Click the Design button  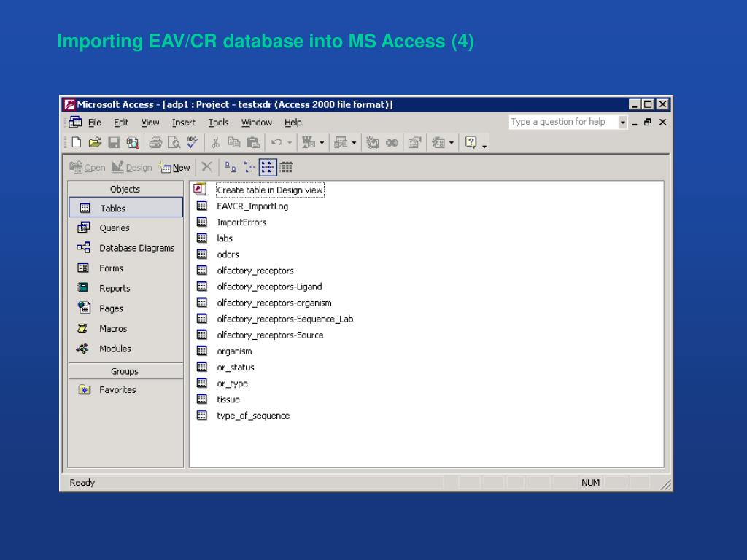[x=131, y=167]
